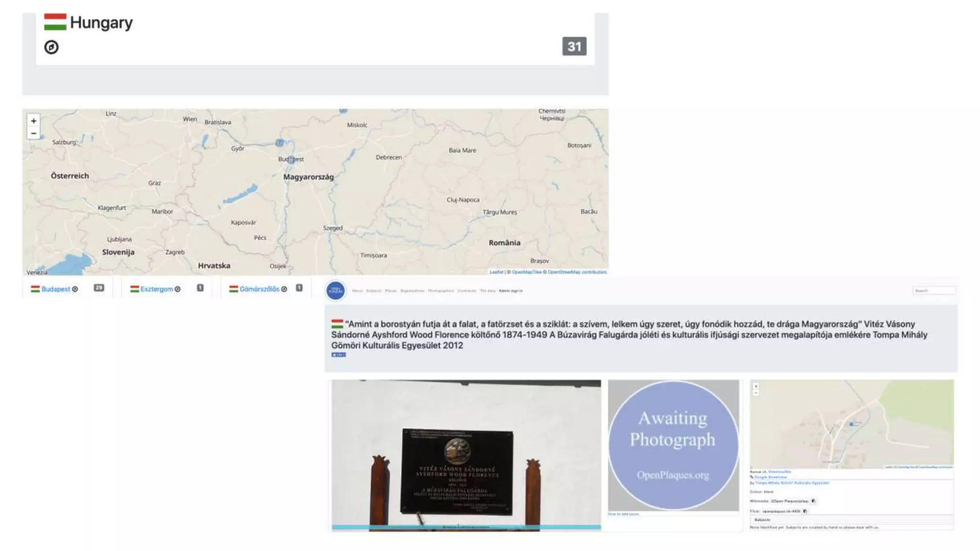Click the Awaiting Photograph placeholder image
The width and height of the screenshot is (980, 551).
673,445
